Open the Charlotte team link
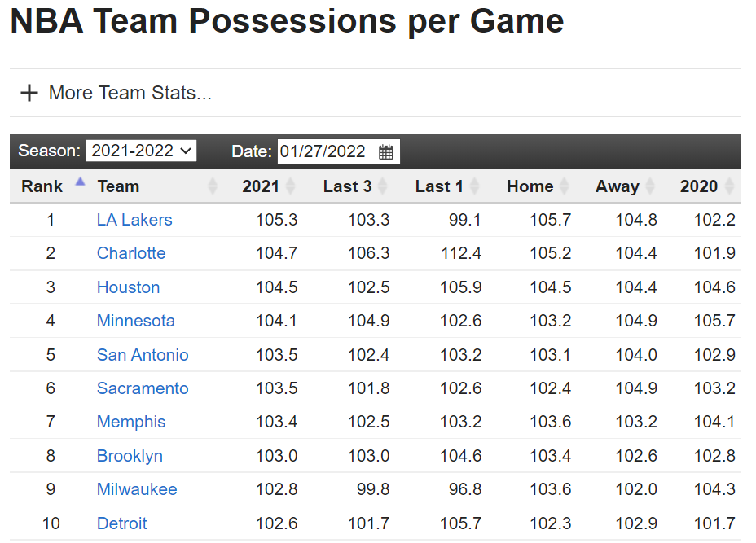756x543 pixels. click(131, 253)
